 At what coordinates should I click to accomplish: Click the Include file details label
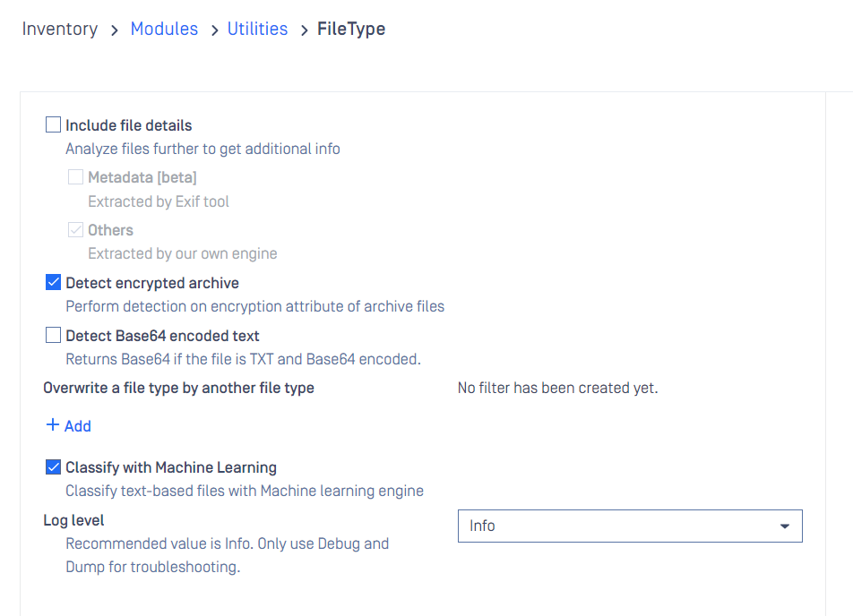tap(129, 125)
